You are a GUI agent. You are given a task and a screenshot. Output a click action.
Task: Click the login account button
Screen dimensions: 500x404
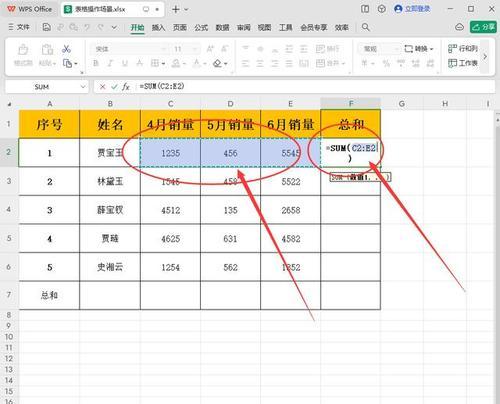point(412,9)
